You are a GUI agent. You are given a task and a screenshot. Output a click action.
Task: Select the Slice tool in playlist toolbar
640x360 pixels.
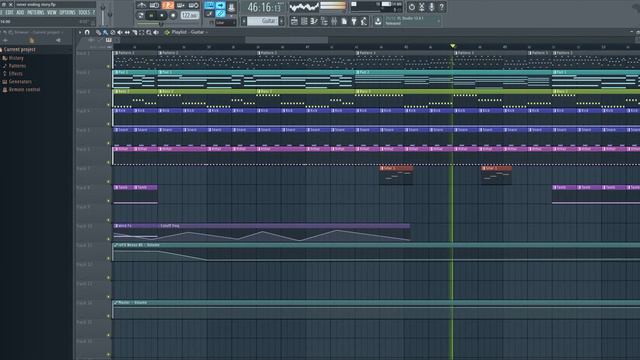tap(134, 32)
